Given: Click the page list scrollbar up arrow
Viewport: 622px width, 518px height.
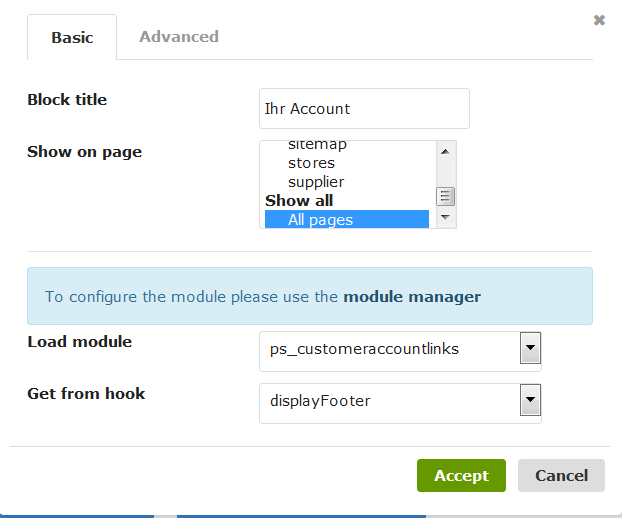Looking at the screenshot, I should click(x=446, y=151).
